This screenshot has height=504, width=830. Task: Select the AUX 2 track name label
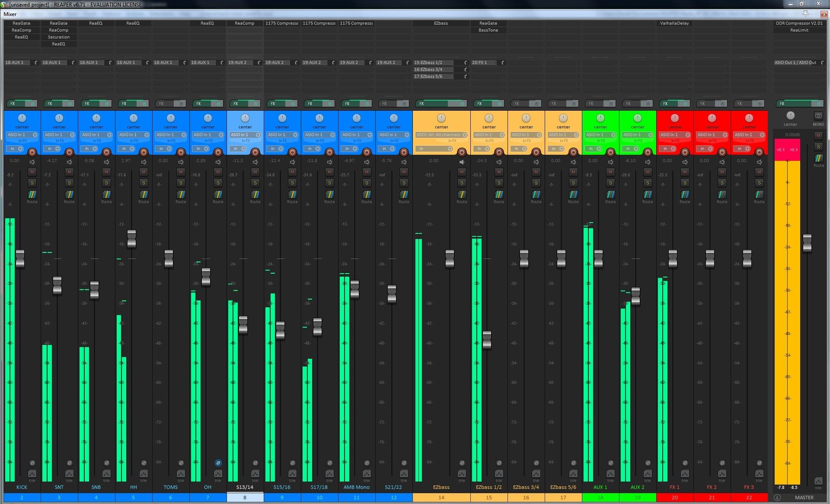pos(637,487)
